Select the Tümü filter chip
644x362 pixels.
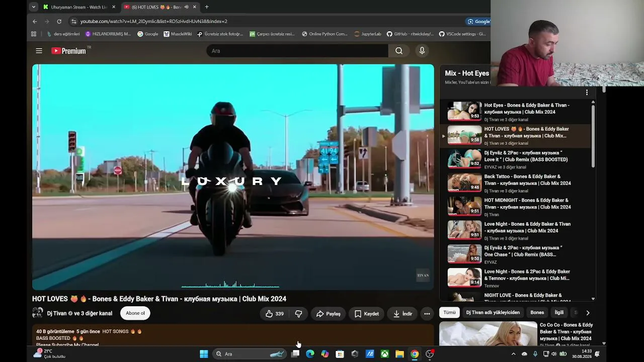(x=449, y=312)
